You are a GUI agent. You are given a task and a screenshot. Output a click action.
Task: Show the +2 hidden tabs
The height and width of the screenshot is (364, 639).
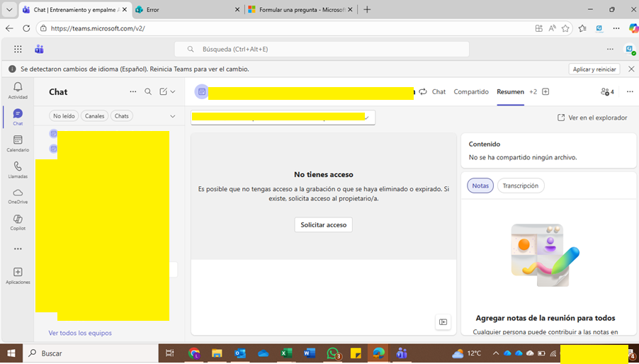click(x=533, y=91)
